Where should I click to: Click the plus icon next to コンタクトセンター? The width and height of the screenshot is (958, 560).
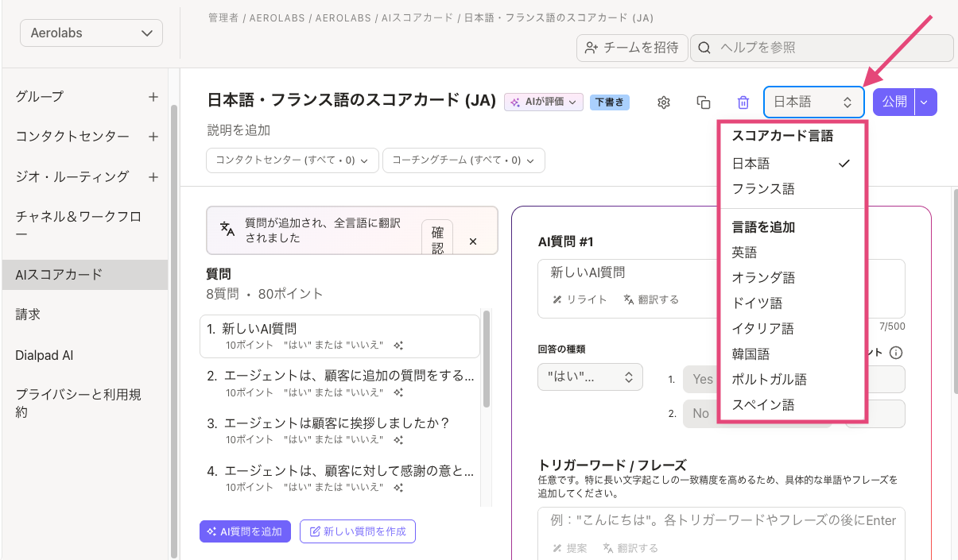(x=153, y=137)
